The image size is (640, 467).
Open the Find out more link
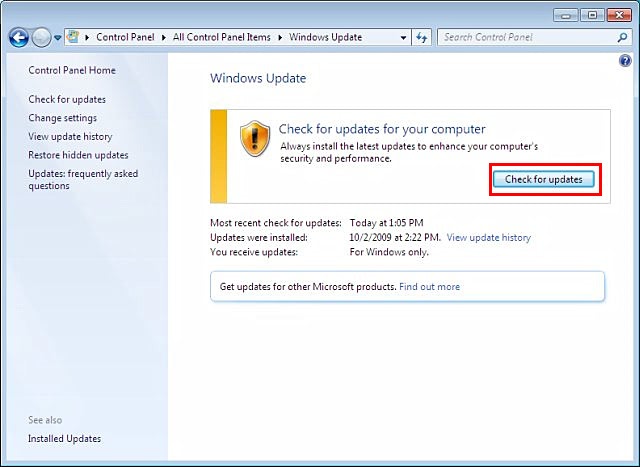click(x=429, y=287)
